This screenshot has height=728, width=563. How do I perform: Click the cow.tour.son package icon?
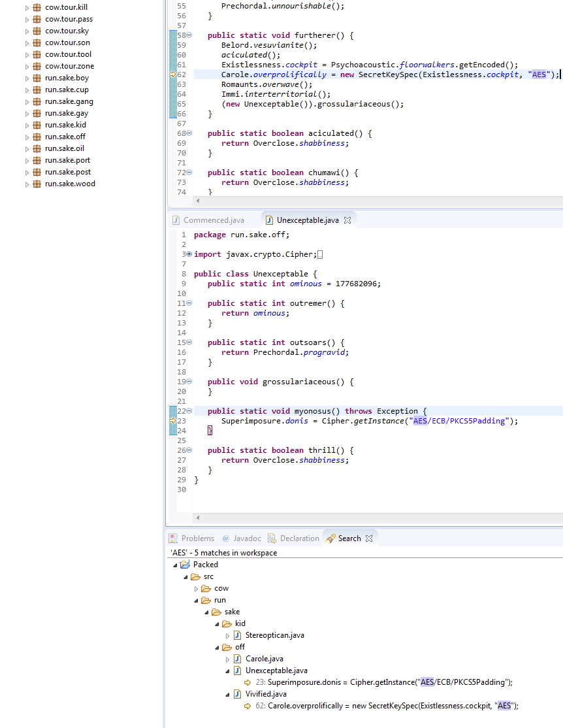37,42
